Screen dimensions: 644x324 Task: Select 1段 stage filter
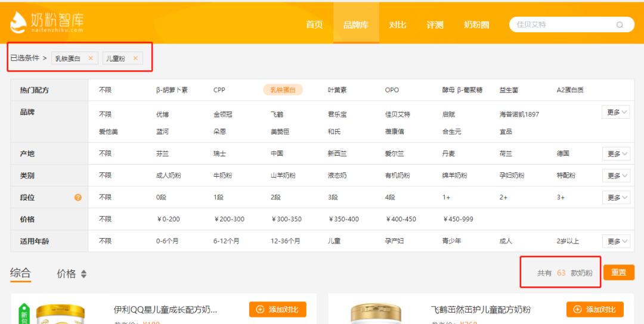point(218,198)
